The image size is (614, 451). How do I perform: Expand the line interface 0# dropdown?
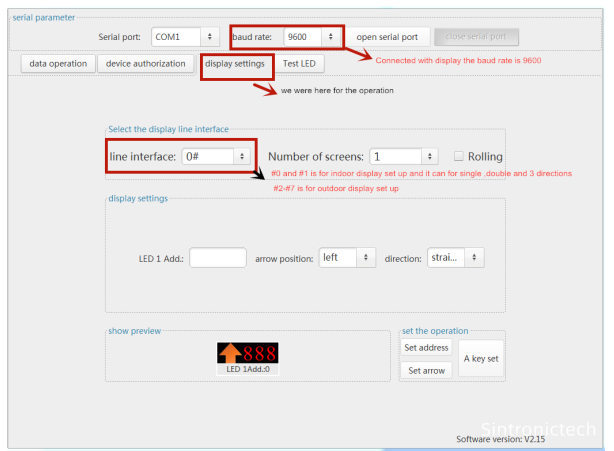pyautogui.click(x=216, y=156)
